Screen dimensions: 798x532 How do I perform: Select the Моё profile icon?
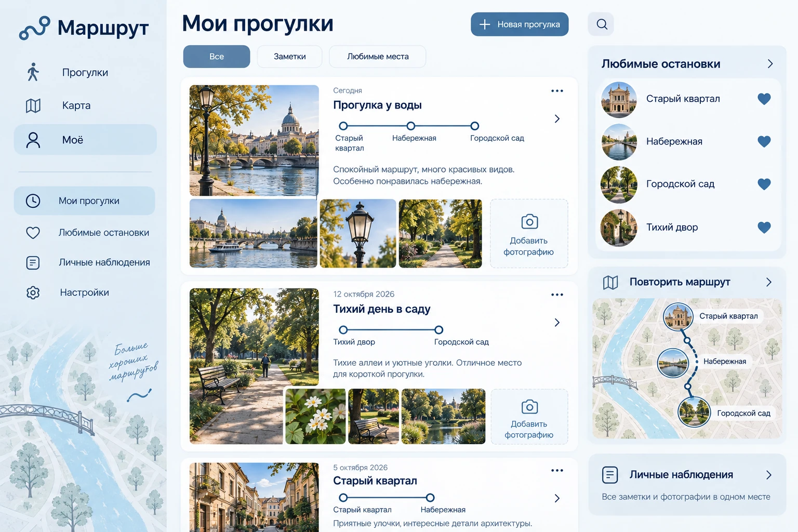coord(33,140)
